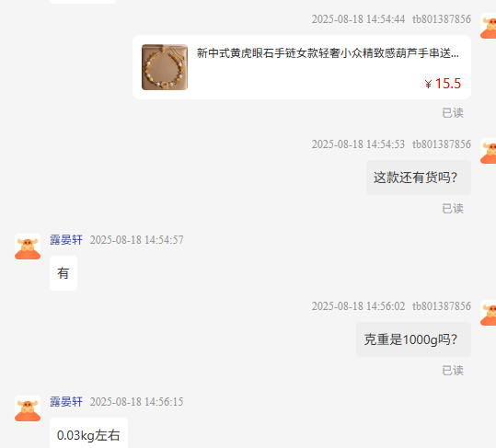Click username tb801387856 at 14:56:02
Screen dimensions: 496x448
click(x=442, y=306)
